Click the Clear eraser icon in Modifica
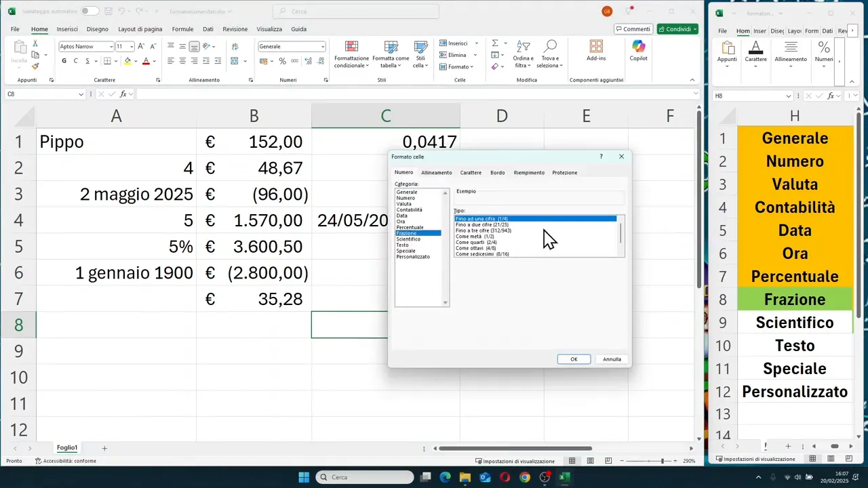868x488 pixels. tap(494, 66)
